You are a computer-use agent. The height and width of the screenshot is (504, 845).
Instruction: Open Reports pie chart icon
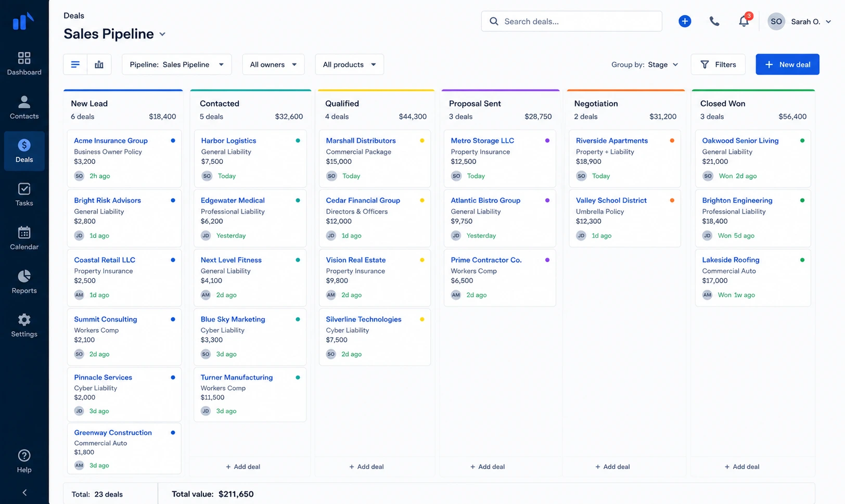(x=24, y=276)
